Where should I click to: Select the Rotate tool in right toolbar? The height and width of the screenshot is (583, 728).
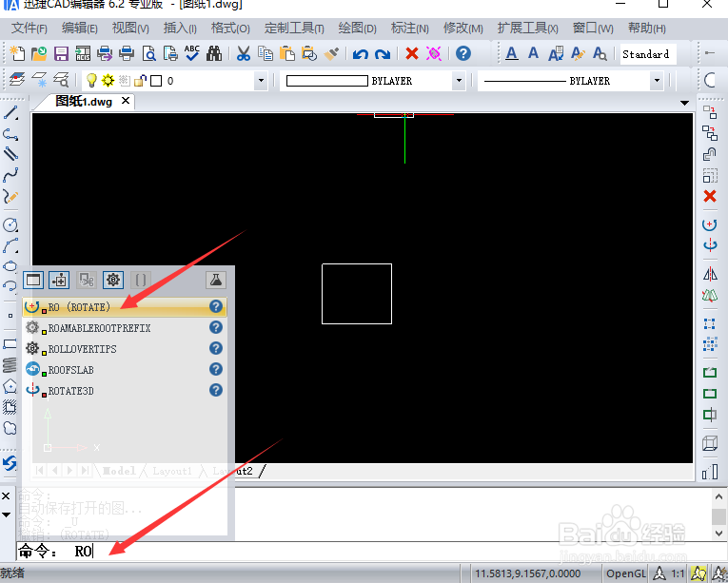[x=709, y=224]
